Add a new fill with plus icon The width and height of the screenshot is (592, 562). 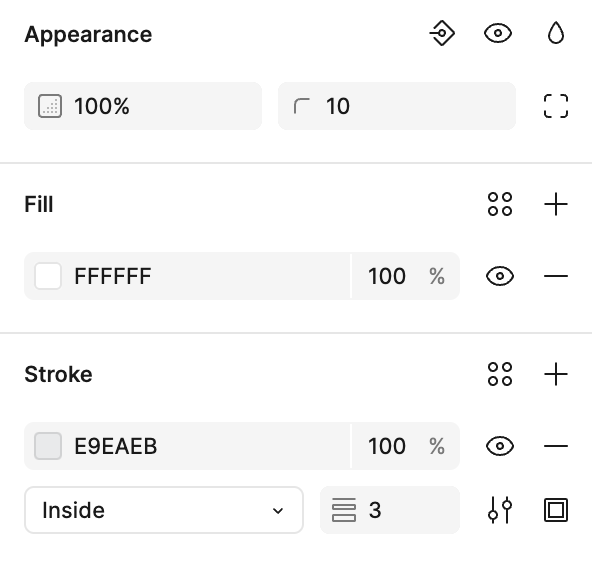point(556,204)
